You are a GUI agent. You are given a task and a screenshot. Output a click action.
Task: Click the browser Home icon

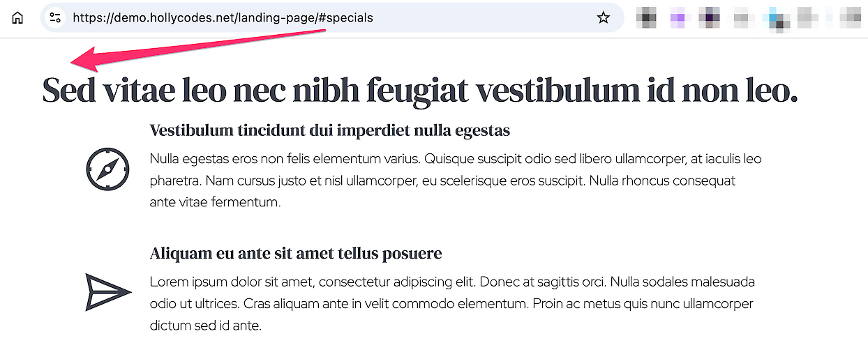17,18
